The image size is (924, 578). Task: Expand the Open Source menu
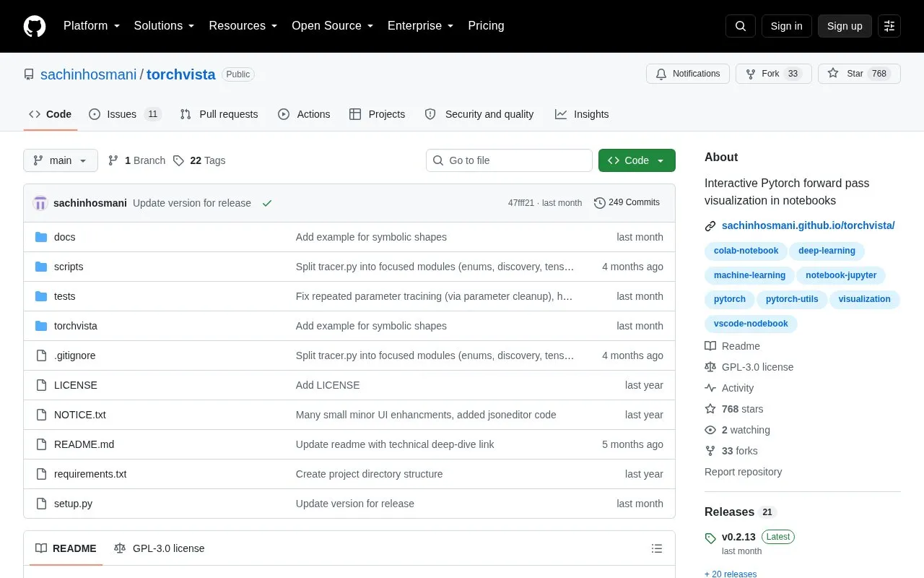pos(333,26)
